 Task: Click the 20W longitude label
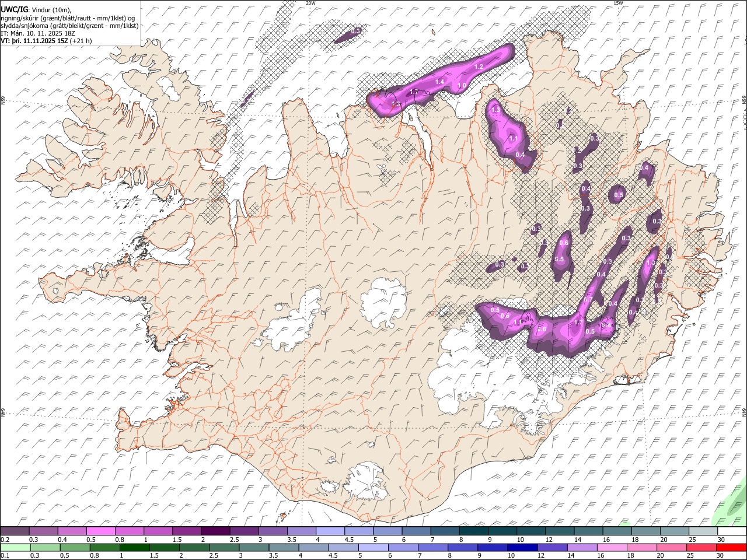click(x=311, y=3)
